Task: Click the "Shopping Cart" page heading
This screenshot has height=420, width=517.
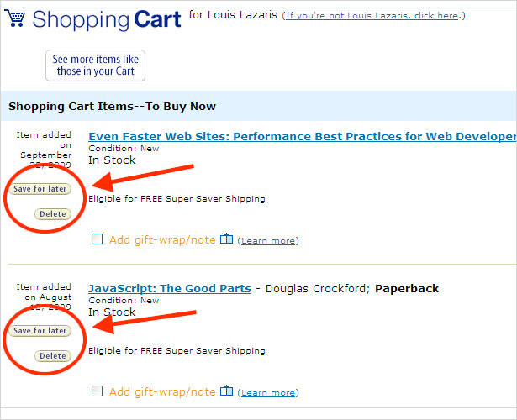Action: (x=107, y=20)
